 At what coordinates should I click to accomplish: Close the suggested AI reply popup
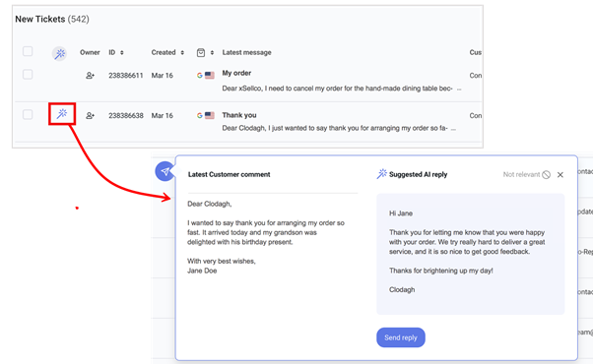pos(560,174)
